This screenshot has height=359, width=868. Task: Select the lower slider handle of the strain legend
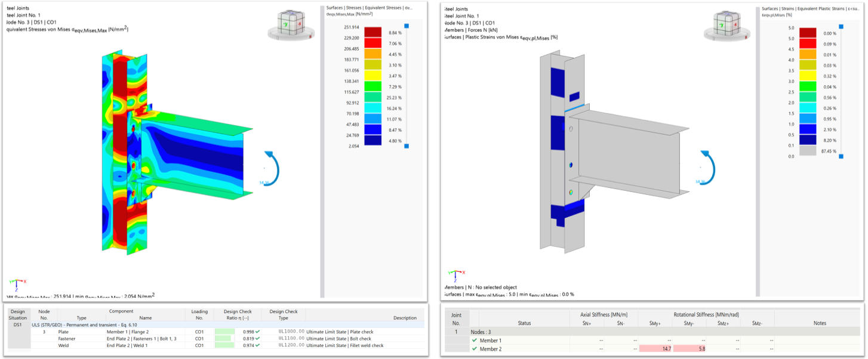[x=841, y=156]
